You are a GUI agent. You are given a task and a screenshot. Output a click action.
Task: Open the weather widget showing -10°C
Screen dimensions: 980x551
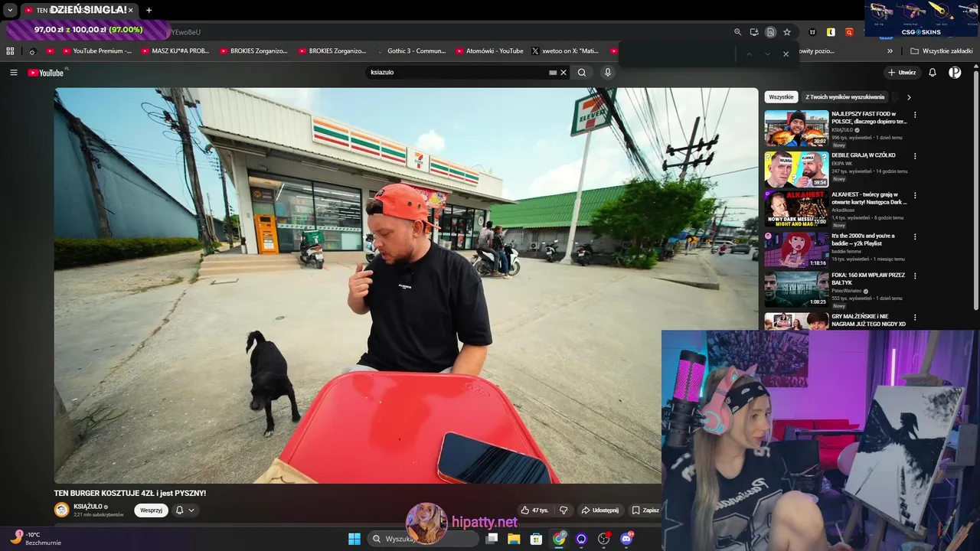point(37,538)
